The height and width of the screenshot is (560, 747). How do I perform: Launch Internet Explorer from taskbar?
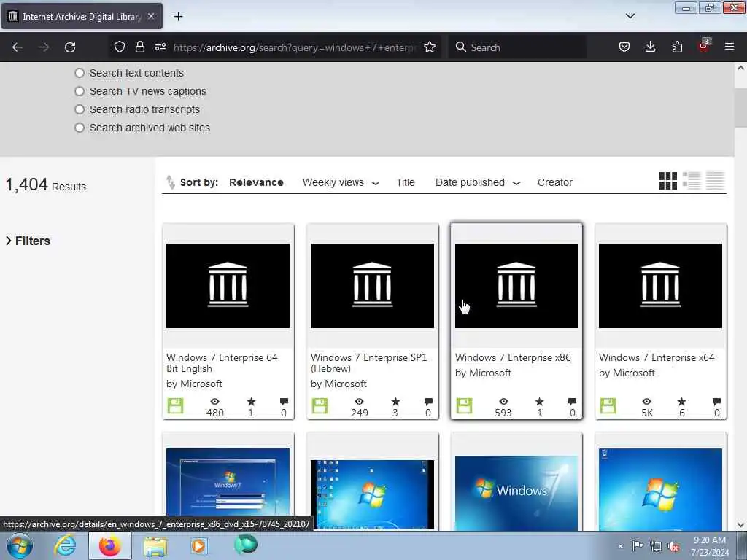click(x=65, y=545)
